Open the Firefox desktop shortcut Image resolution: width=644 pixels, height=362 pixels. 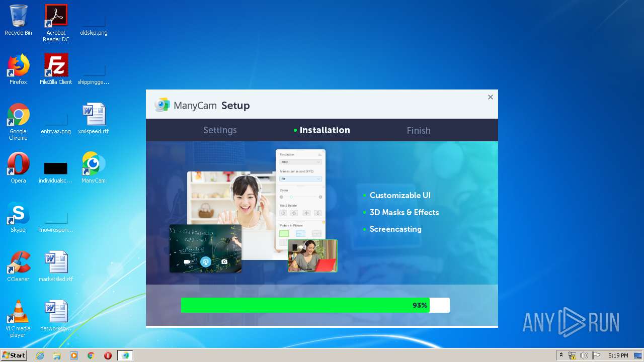[x=18, y=69]
